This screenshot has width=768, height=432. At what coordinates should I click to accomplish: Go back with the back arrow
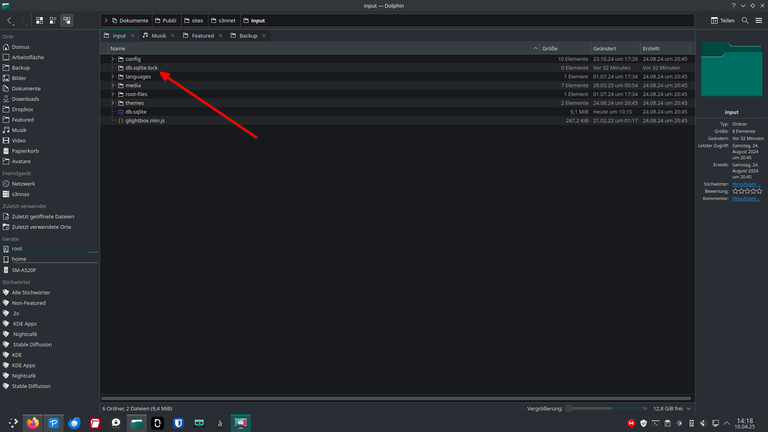pos(10,21)
